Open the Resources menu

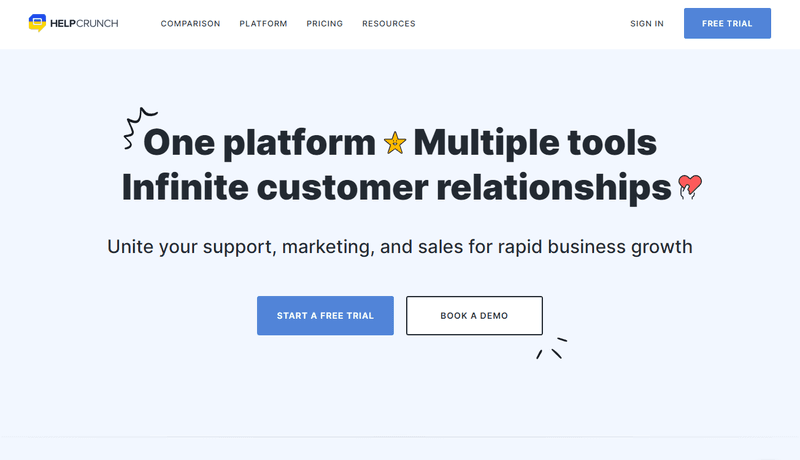pyautogui.click(x=388, y=24)
